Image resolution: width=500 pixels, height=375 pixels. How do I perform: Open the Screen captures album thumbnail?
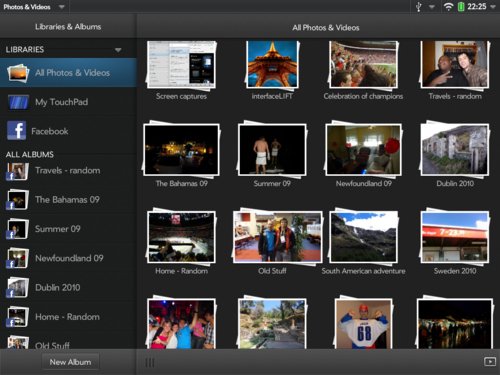181,65
